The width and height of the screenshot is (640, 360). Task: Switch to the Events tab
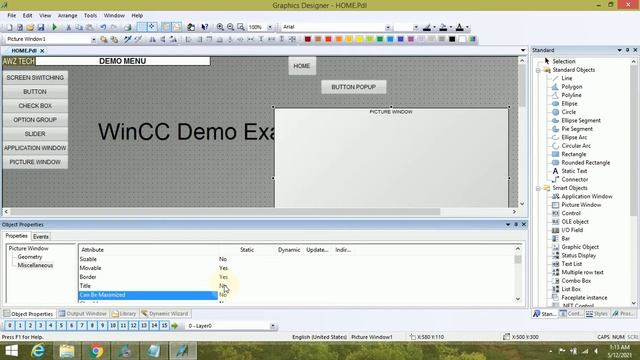pos(40,236)
